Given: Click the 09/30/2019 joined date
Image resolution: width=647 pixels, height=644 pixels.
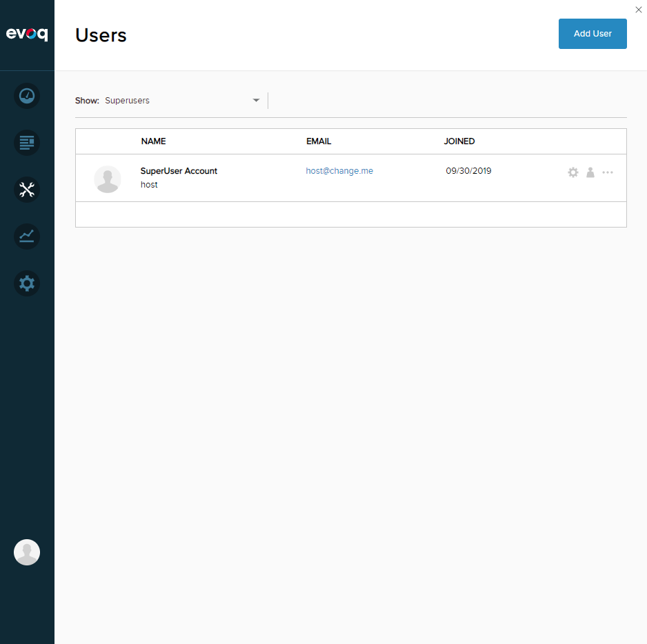Looking at the screenshot, I should click(x=468, y=171).
